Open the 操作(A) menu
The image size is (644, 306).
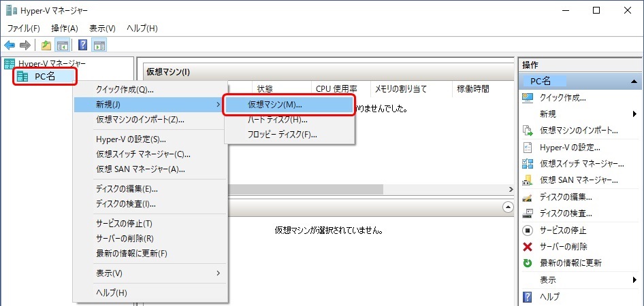tap(65, 29)
